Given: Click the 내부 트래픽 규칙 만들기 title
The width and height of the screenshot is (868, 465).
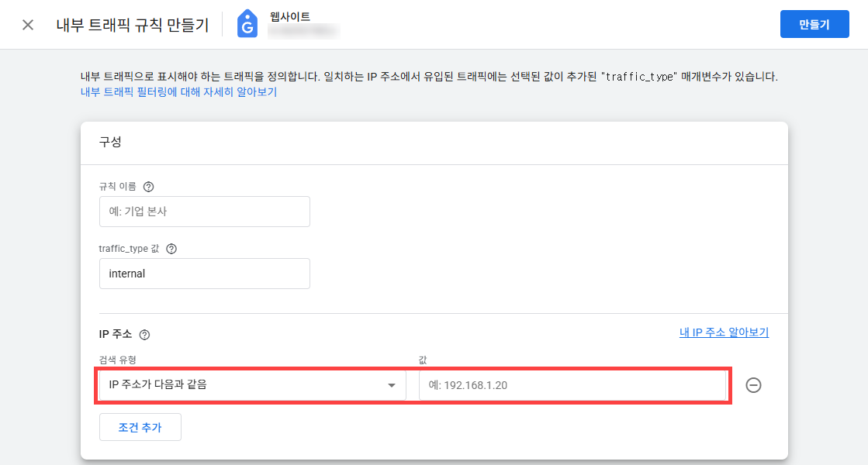Looking at the screenshot, I should point(133,25).
